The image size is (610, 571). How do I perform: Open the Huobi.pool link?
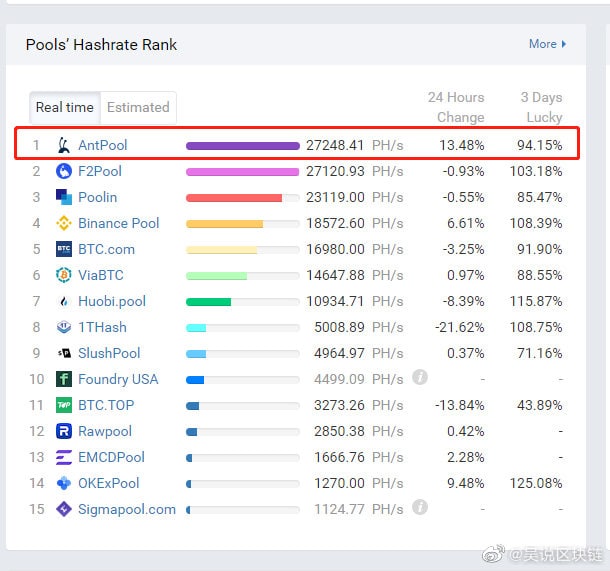[x=112, y=301]
